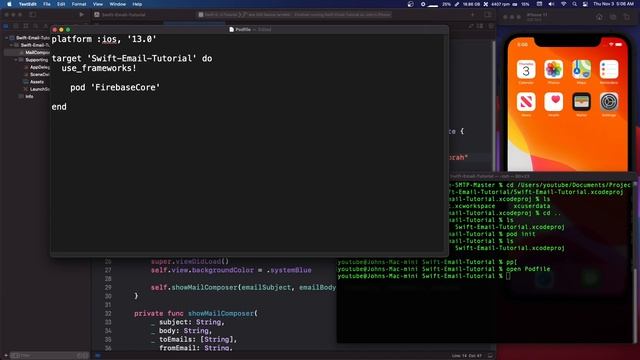This screenshot has height=360, width=640.
Task: Open the View menu
Action: click(x=98, y=4)
